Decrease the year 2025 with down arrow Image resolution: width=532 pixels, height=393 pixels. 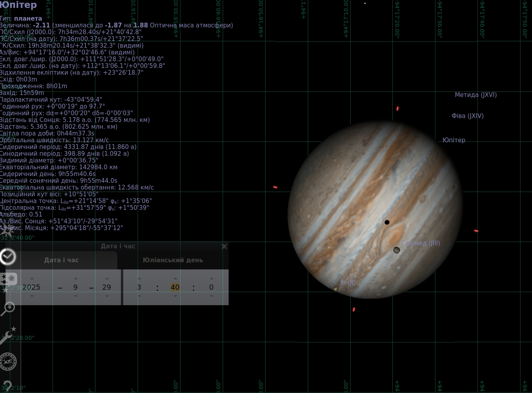click(x=32, y=296)
